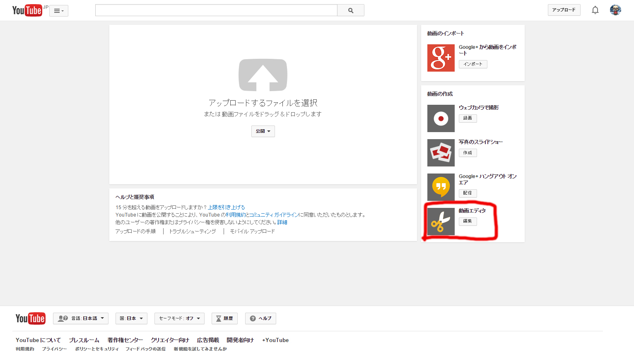
Task: Open アップロードの手順 help link
Action: pos(135,231)
